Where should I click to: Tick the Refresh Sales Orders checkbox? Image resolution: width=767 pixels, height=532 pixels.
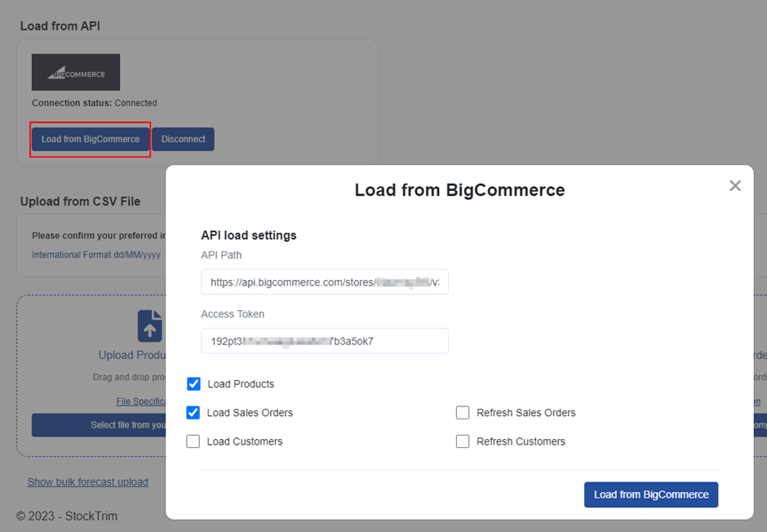[x=463, y=413]
